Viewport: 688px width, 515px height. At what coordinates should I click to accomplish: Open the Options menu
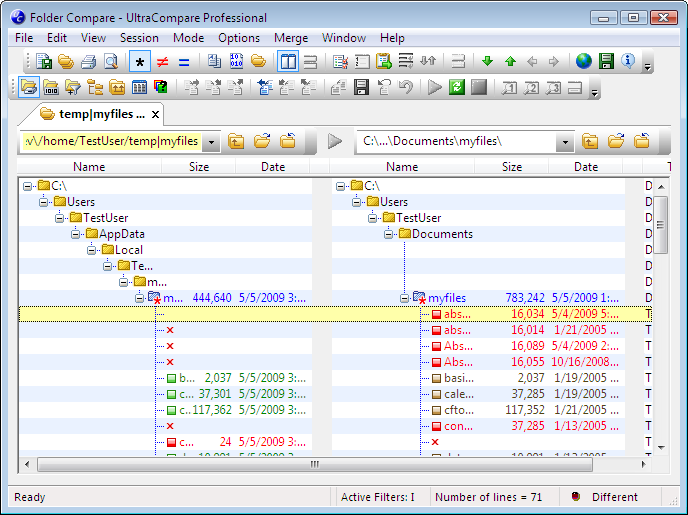coord(239,38)
